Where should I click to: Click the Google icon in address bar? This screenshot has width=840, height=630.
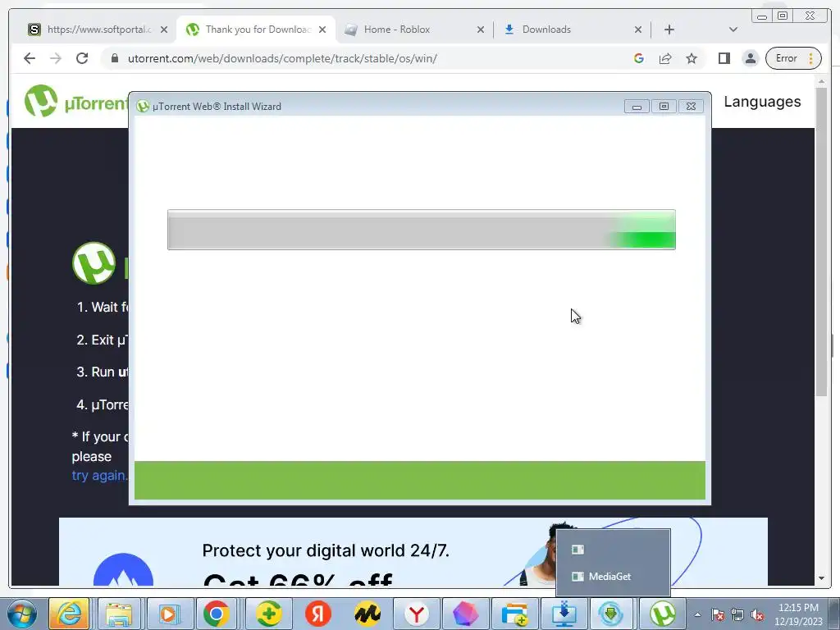tap(638, 58)
